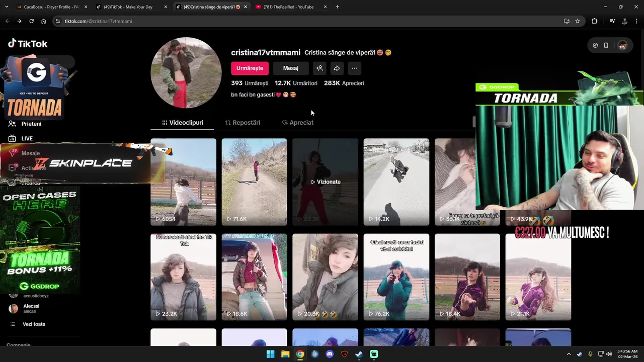Open the video with 21.1K views
The height and width of the screenshot is (362, 644).
pos(538,277)
